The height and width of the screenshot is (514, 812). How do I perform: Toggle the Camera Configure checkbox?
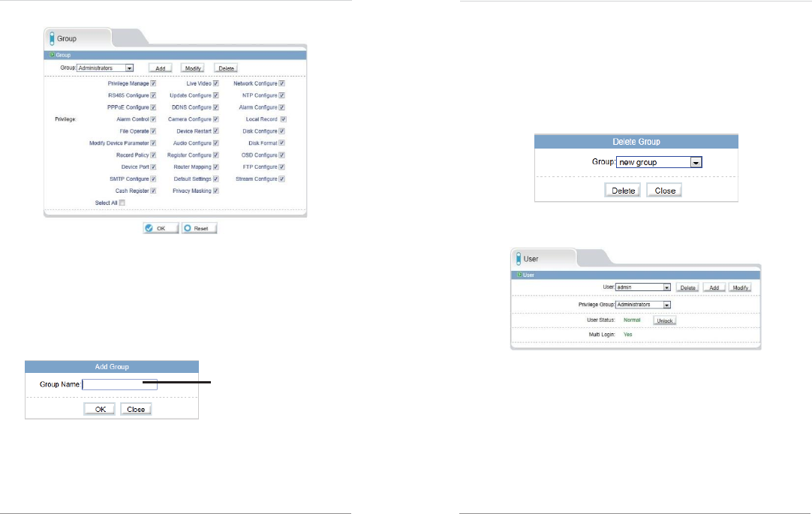coord(216,119)
